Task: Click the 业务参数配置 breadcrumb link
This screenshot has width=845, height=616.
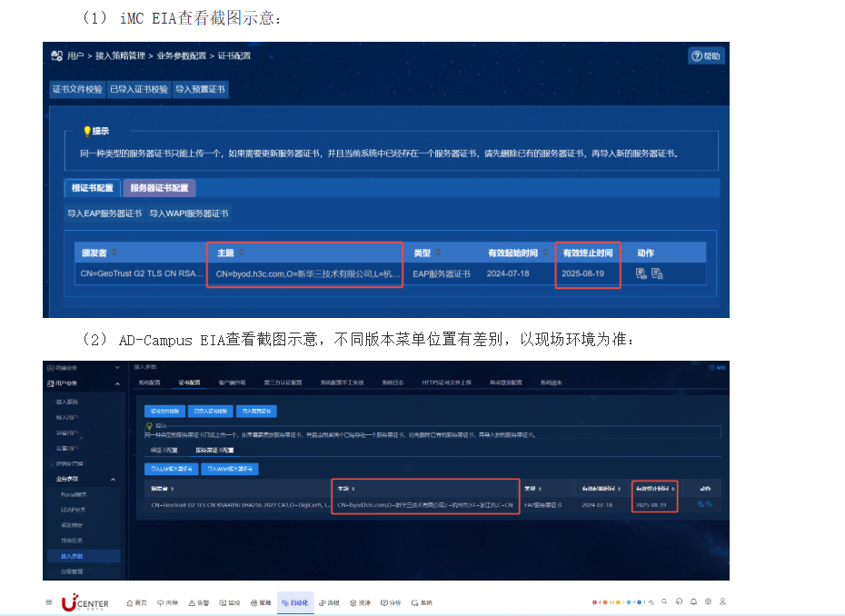Action: pyautogui.click(x=182, y=55)
